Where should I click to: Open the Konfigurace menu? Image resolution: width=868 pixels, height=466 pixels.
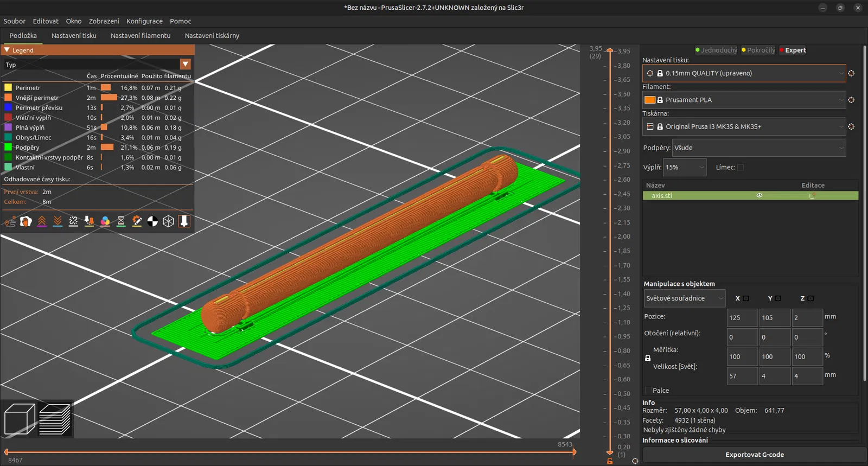pos(144,21)
